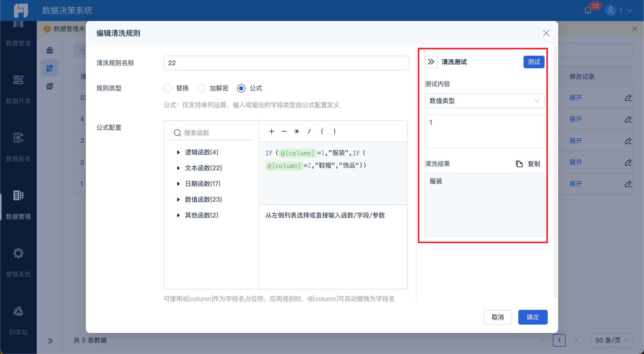644x354 pixels.
Task: Select the replace rule type
Action: [168, 88]
